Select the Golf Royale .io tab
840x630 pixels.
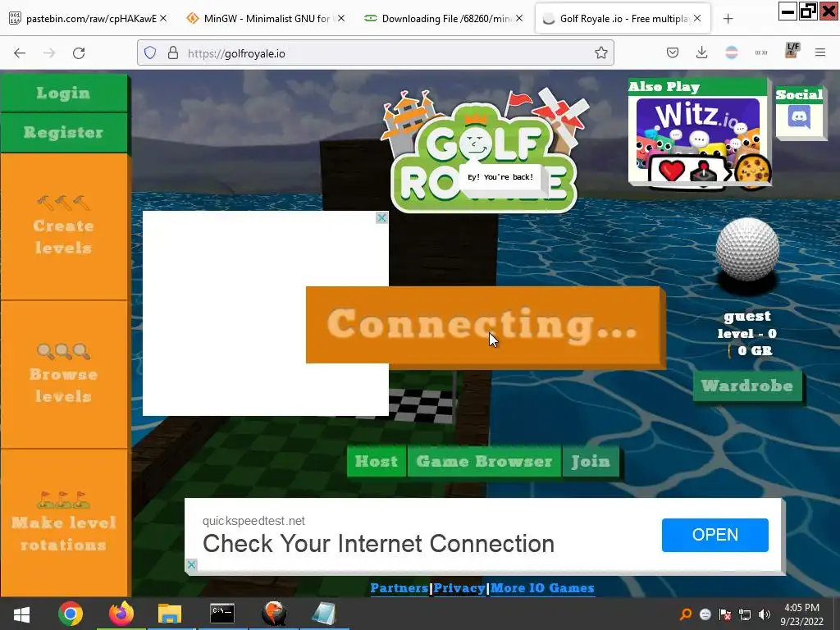pyautogui.click(x=622, y=19)
